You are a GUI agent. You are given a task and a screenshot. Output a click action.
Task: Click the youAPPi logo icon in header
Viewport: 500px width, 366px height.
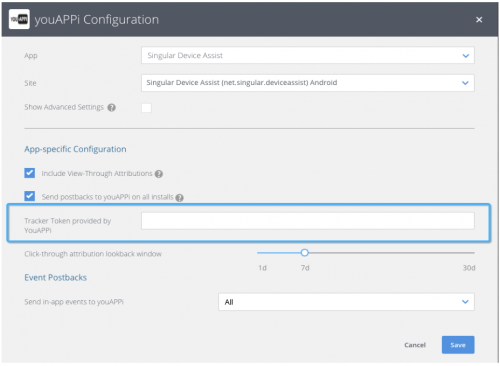(x=19, y=19)
